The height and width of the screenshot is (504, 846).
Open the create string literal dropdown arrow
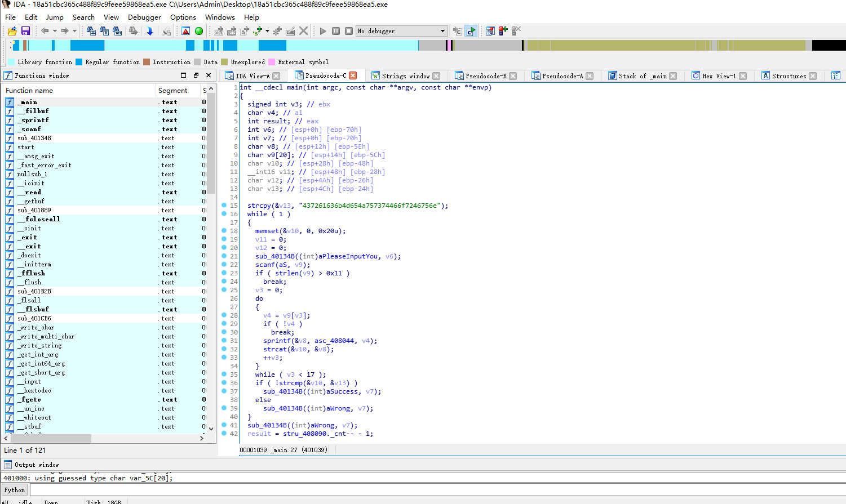point(267,31)
